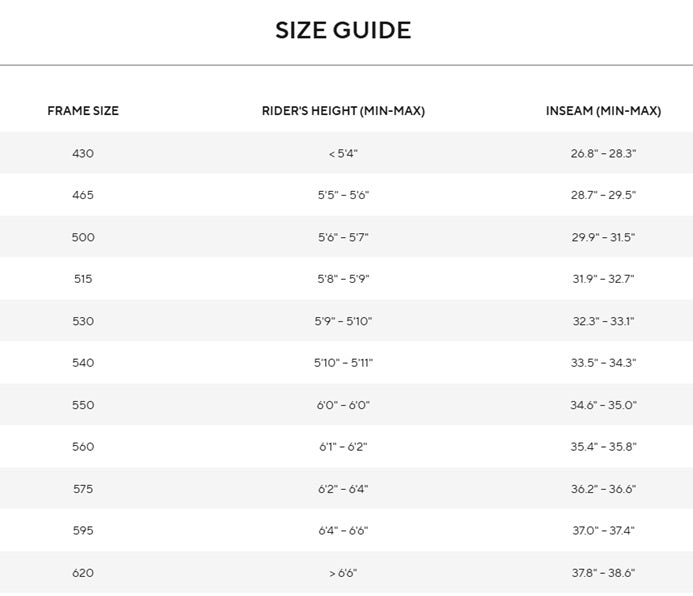Click the > 6'6" height cell
The height and width of the screenshot is (596, 693).
(343, 573)
